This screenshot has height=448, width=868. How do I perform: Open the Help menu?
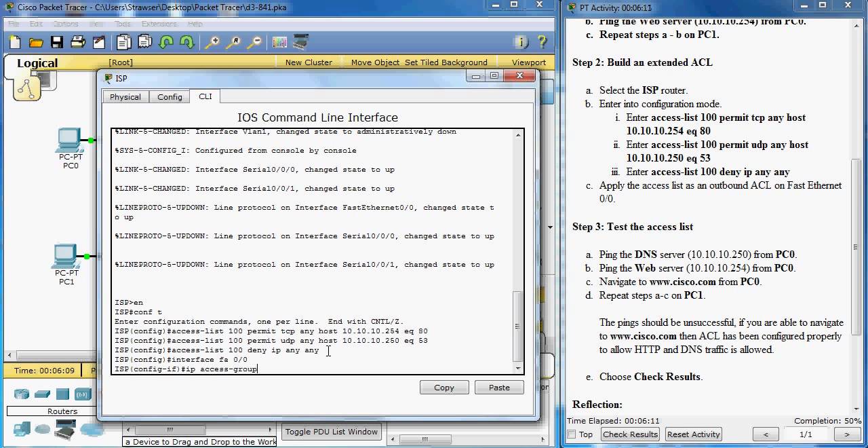pyautogui.click(x=195, y=24)
